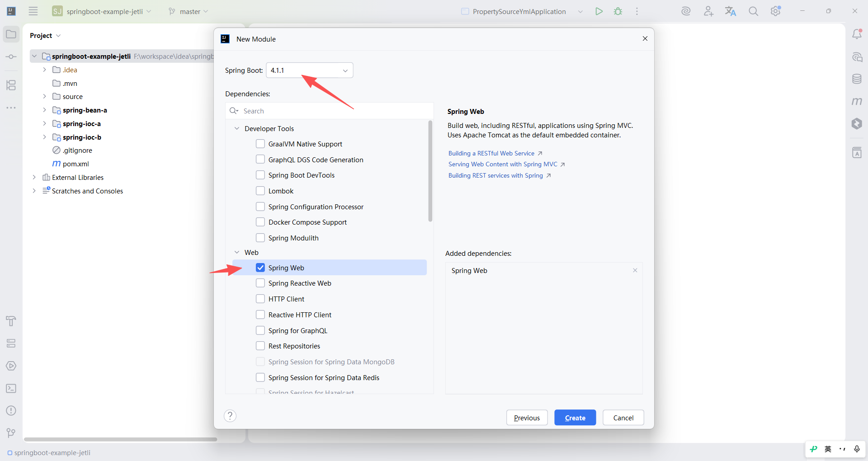Click the dependencies list vertical scrollbar
Image resolution: width=868 pixels, height=461 pixels.
(430, 171)
